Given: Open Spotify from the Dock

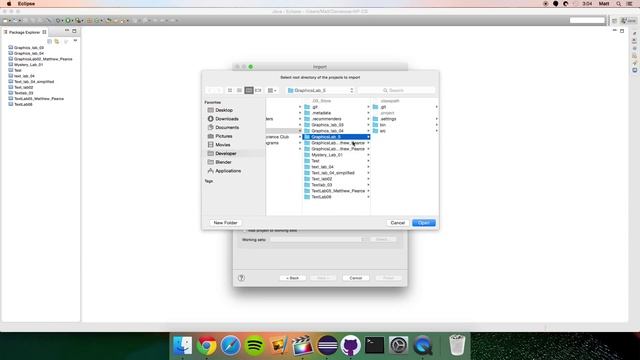Looking at the screenshot, I should (255, 345).
